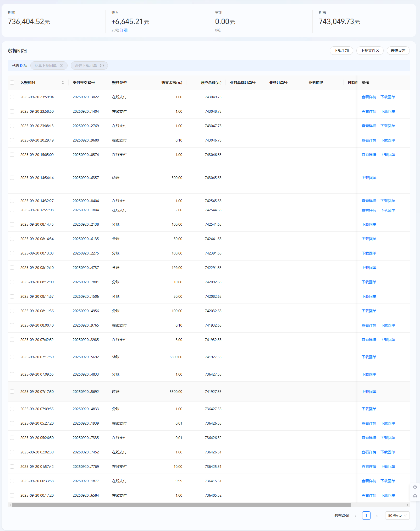Go to next page arrow
Image resolution: width=420 pixels, height=531 pixels.
pyautogui.click(x=377, y=516)
